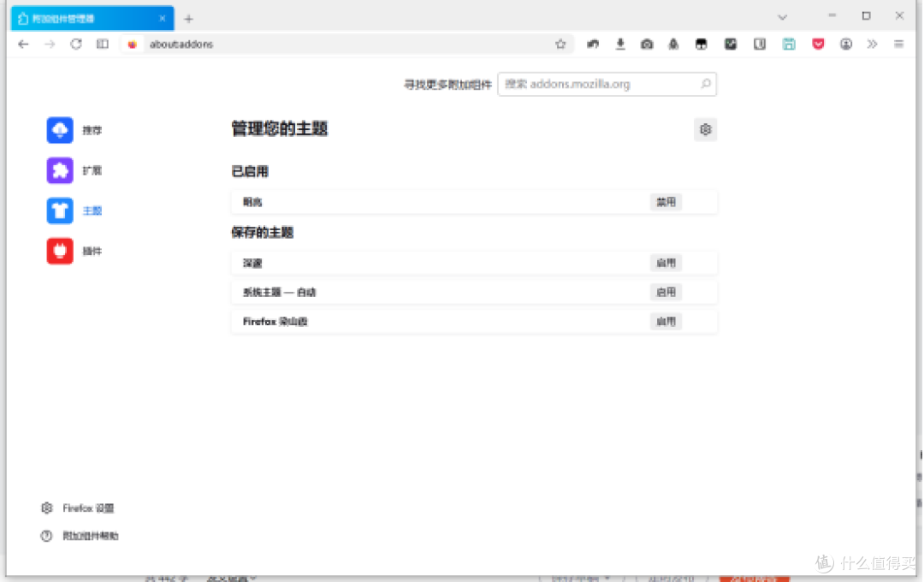Enable the 系统主题 — 自动 theme
The height and width of the screenshot is (582, 924).
tap(666, 292)
